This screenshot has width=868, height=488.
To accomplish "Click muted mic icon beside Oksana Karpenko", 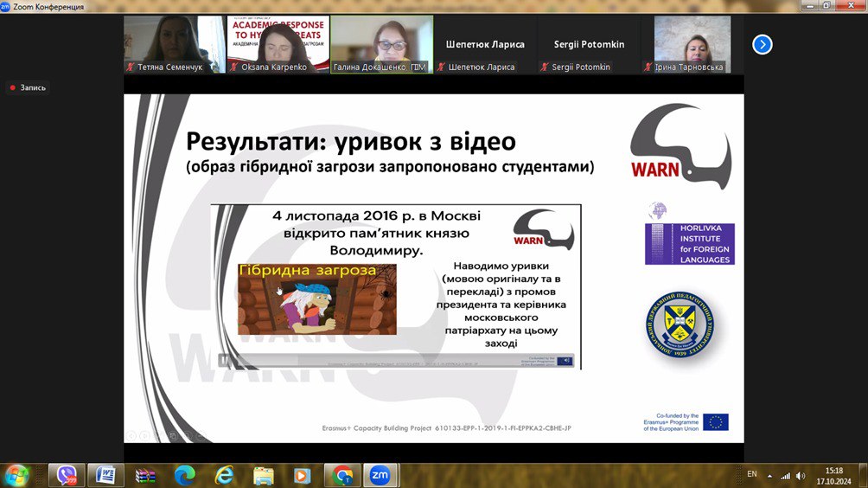I will [234, 67].
